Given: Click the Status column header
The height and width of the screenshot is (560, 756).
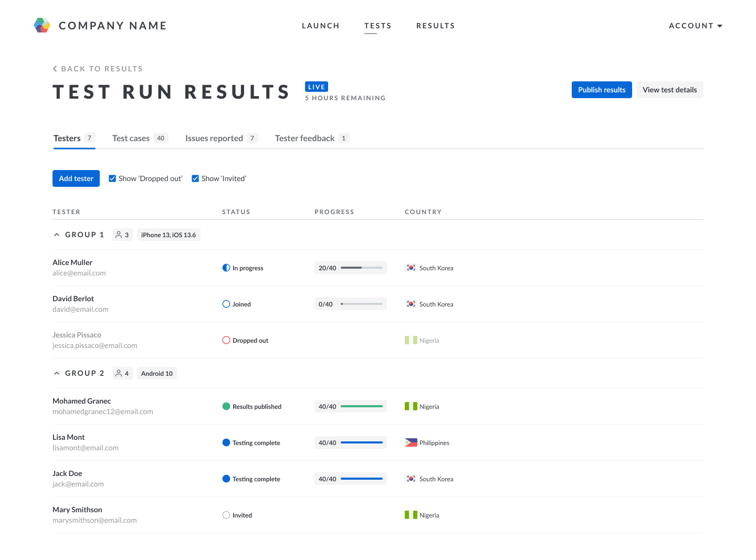Looking at the screenshot, I should coord(236,212).
